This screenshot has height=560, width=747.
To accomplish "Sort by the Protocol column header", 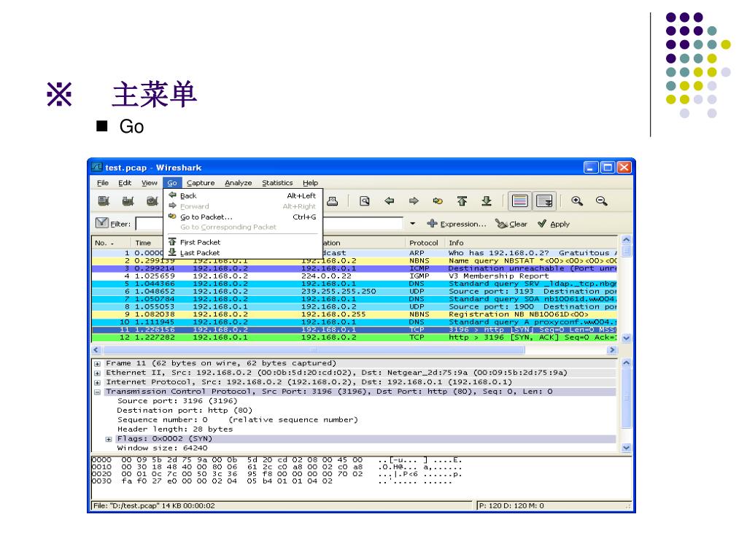I will 424,242.
